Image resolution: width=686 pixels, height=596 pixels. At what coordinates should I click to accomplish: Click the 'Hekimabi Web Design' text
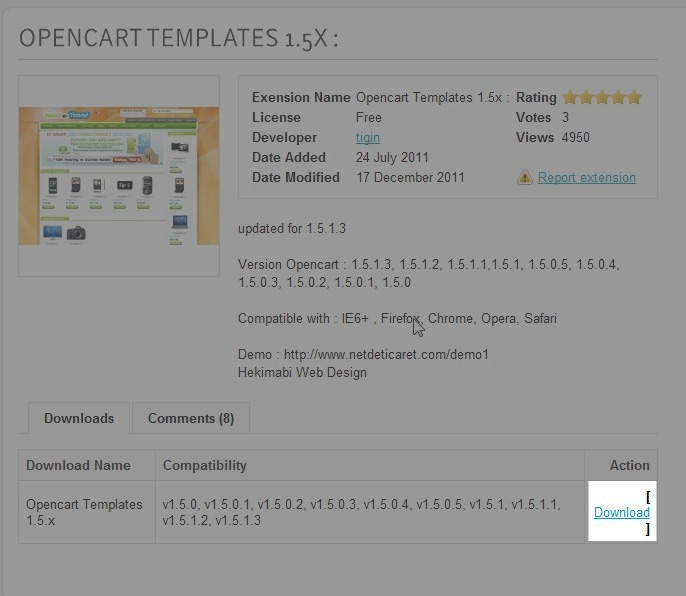(x=302, y=372)
